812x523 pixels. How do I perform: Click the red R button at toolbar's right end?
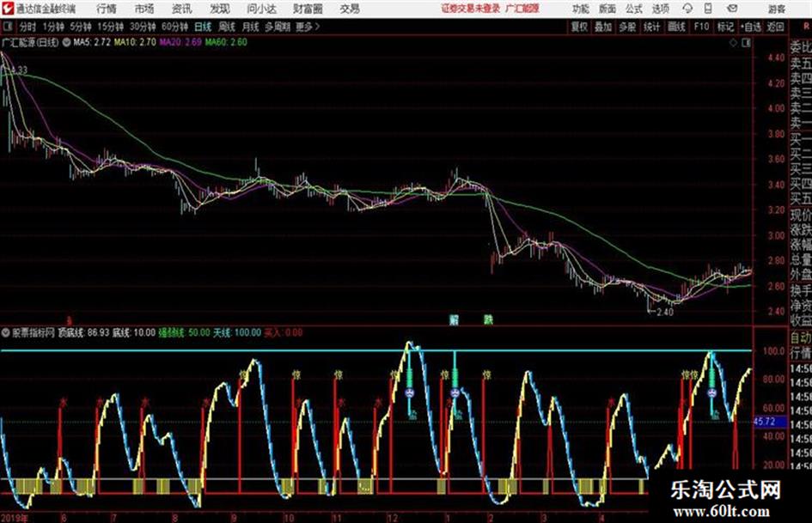click(x=807, y=27)
